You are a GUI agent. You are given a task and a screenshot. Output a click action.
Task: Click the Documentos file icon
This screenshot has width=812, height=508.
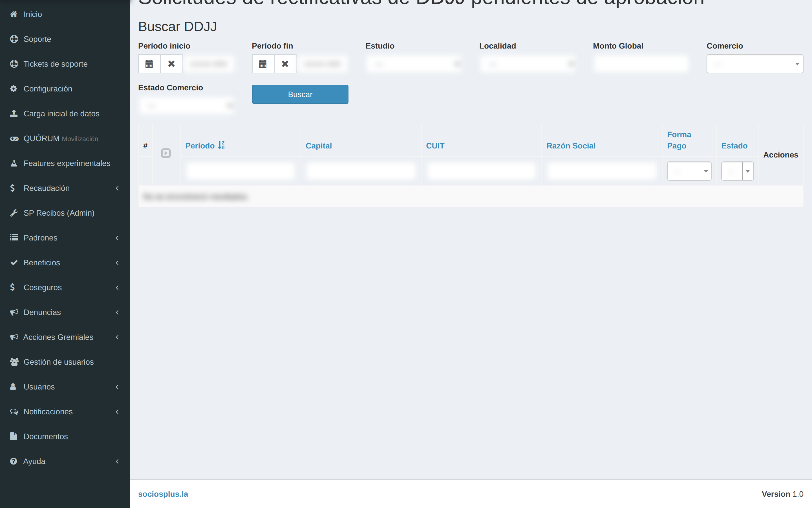point(14,436)
